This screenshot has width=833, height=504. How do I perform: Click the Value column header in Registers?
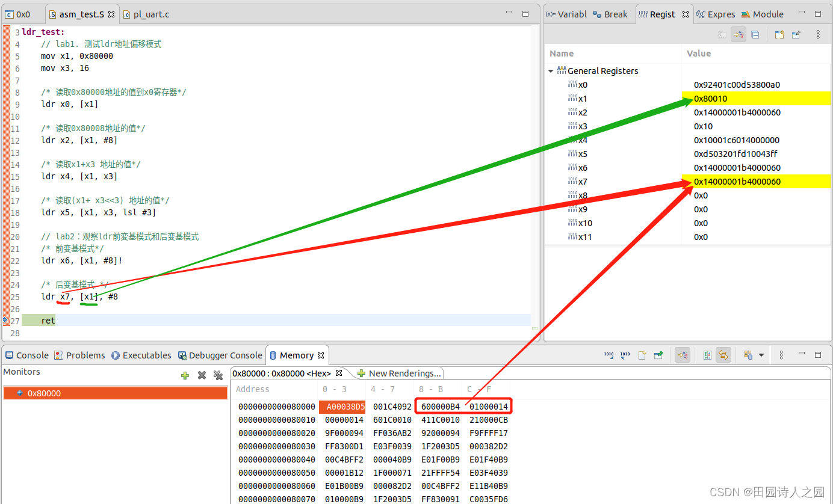pyautogui.click(x=757, y=54)
